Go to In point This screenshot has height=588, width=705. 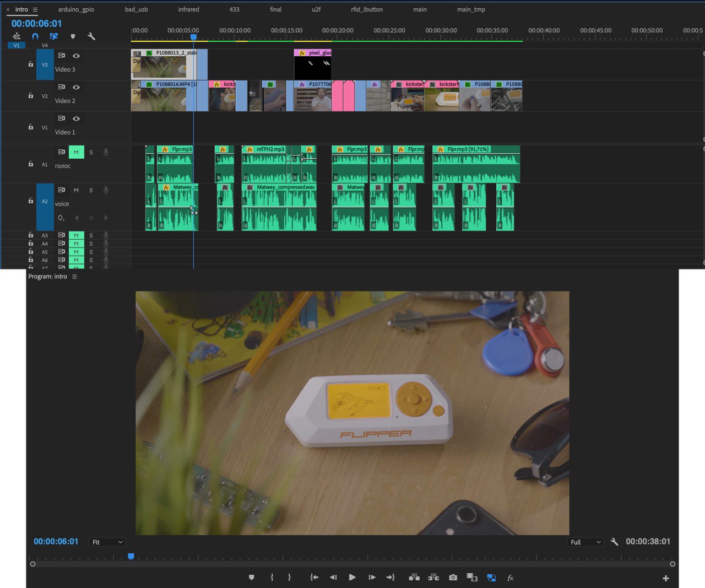point(314,578)
